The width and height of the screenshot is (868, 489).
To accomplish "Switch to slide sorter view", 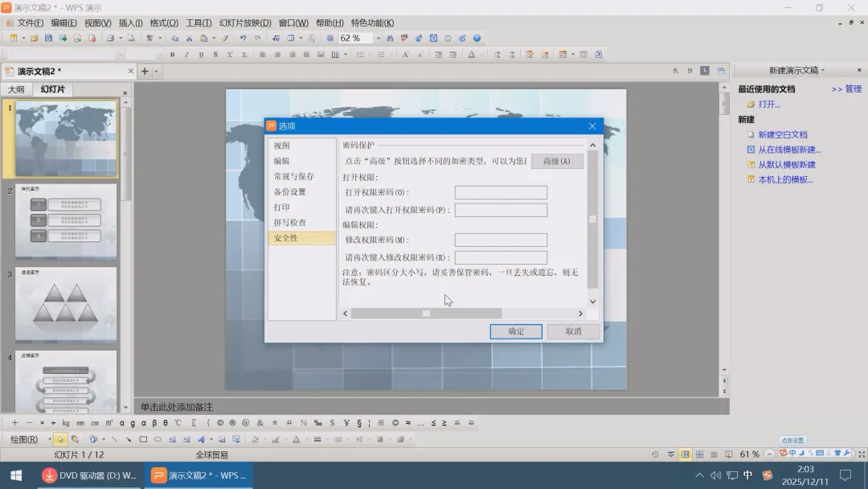I will (x=700, y=454).
